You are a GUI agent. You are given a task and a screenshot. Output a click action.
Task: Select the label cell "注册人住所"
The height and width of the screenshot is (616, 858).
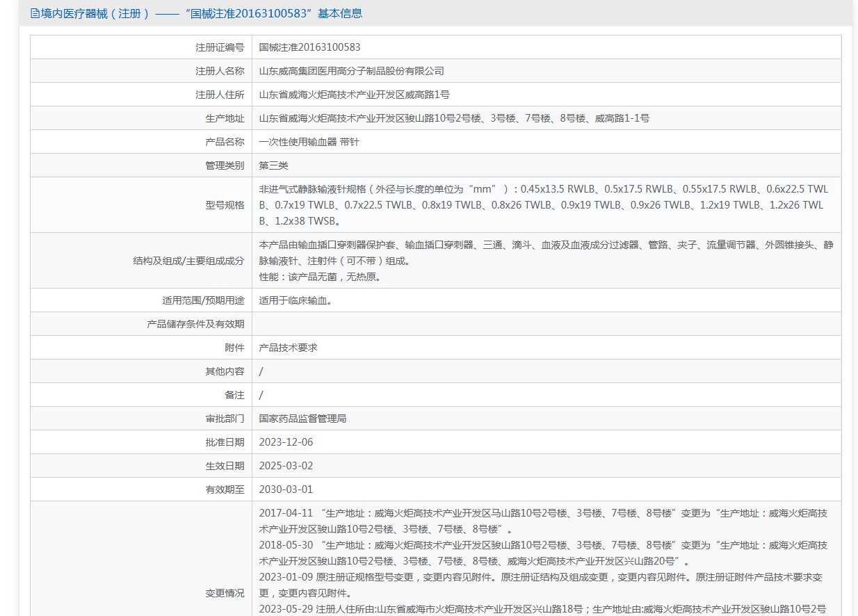tap(141, 95)
